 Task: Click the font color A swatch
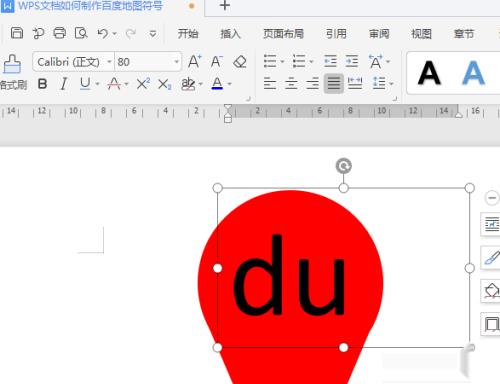[217, 84]
